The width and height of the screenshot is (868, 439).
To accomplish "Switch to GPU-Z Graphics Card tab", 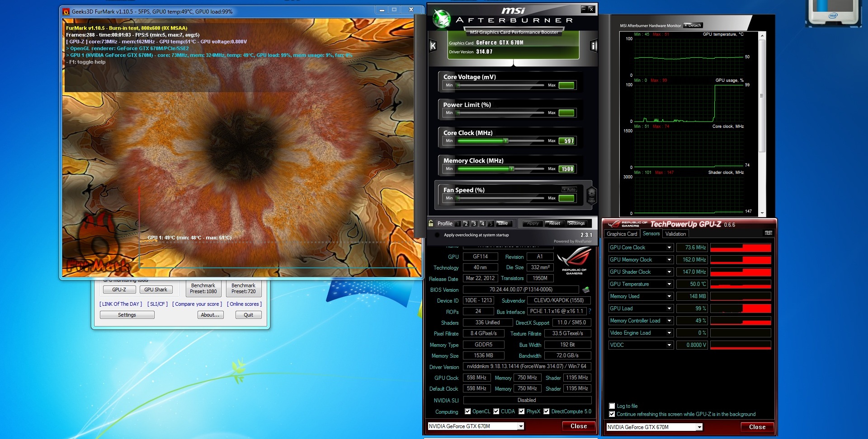I will coord(622,234).
